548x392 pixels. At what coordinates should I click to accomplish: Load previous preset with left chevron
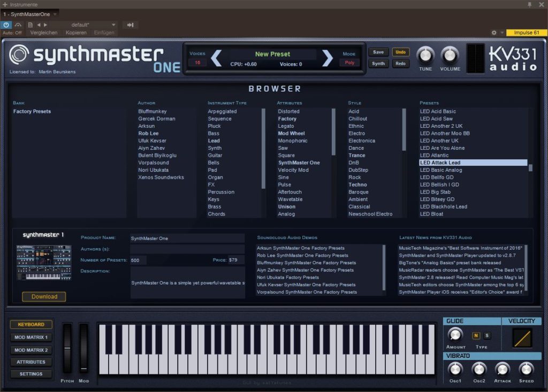pos(216,58)
